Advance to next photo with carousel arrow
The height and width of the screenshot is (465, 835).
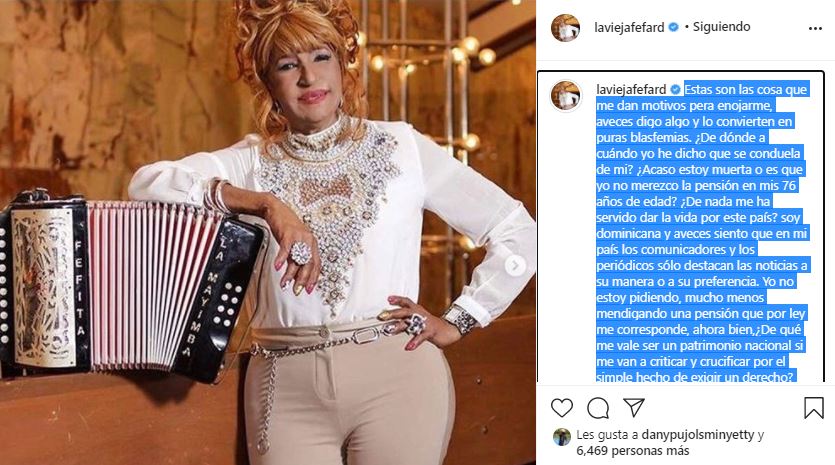tap(515, 265)
